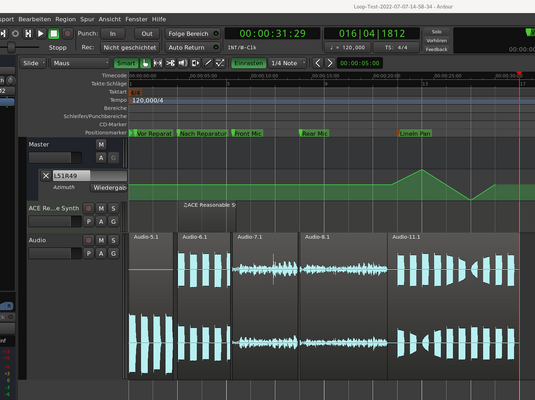535x400 pixels.
Task: Solo the Audio track
Action: (113, 240)
